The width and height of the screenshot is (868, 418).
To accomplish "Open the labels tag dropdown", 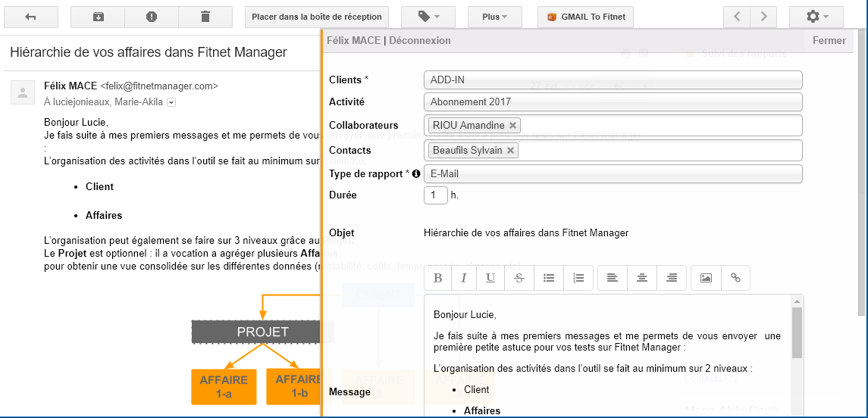I will click(x=428, y=17).
